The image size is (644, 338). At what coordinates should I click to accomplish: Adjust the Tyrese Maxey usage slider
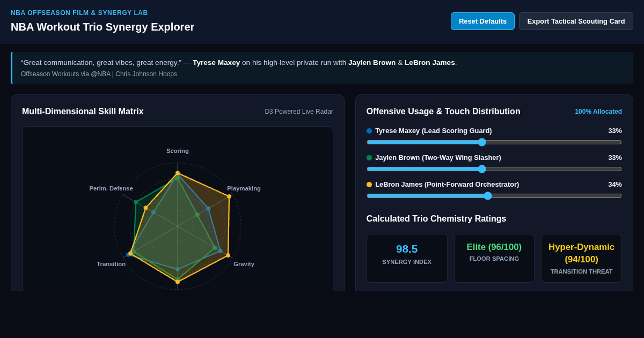point(494,142)
